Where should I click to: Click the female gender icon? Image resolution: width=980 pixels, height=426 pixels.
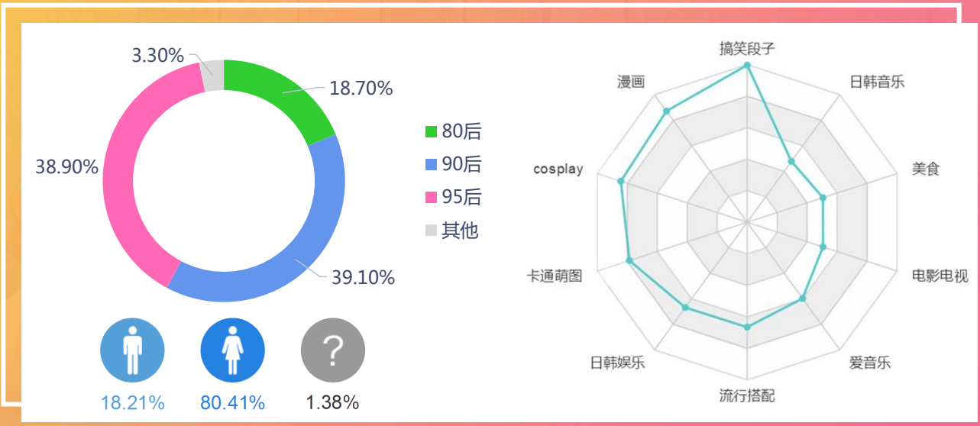click(x=232, y=350)
